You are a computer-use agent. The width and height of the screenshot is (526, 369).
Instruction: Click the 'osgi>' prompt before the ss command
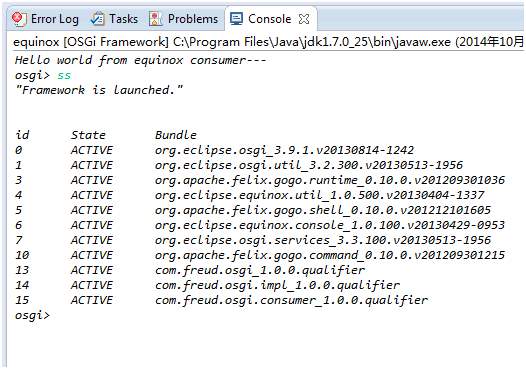click(x=32, y=75)
